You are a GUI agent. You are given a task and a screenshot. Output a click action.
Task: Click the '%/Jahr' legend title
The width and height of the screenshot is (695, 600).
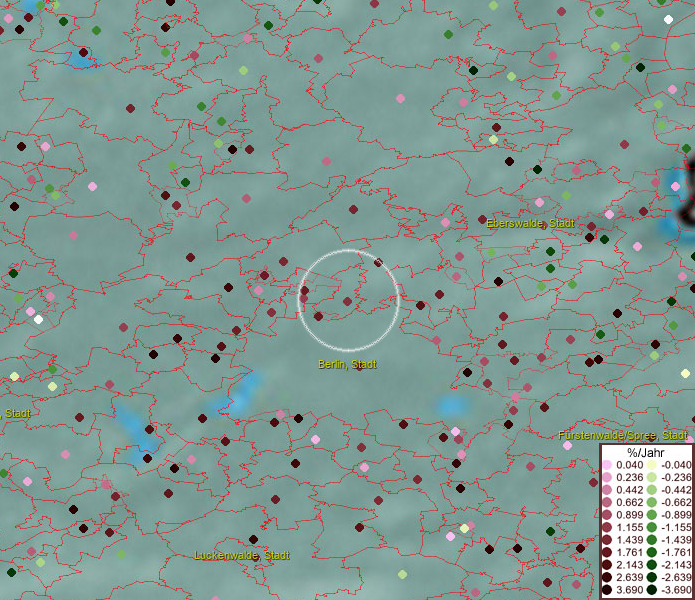[646, 453]
